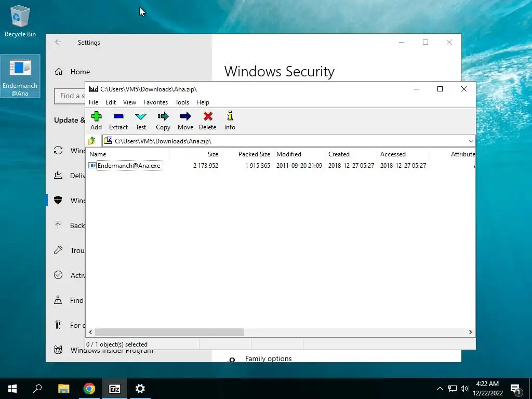This screenshot has width=532, height=399.
Task: Go back in the Settings window
Action: (58, 42)
